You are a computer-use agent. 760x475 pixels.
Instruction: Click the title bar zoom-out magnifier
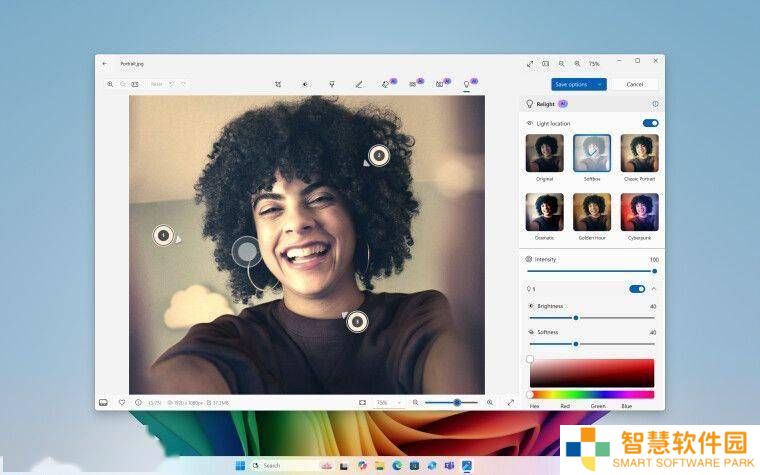(561, 63)
